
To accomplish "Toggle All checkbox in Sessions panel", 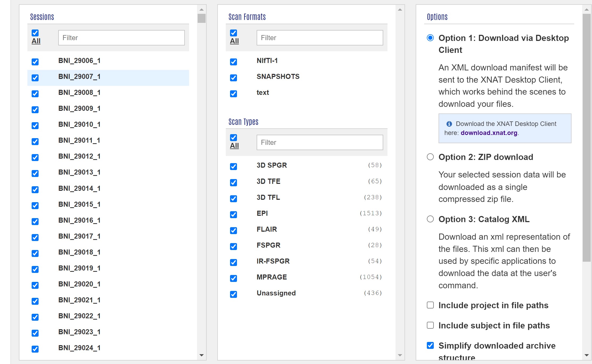I will coord(35,33).
